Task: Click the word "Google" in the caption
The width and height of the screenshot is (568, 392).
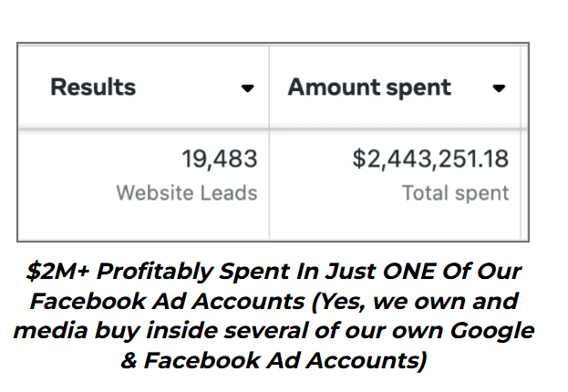Action: pyautogui.click(x=485, y=329)
